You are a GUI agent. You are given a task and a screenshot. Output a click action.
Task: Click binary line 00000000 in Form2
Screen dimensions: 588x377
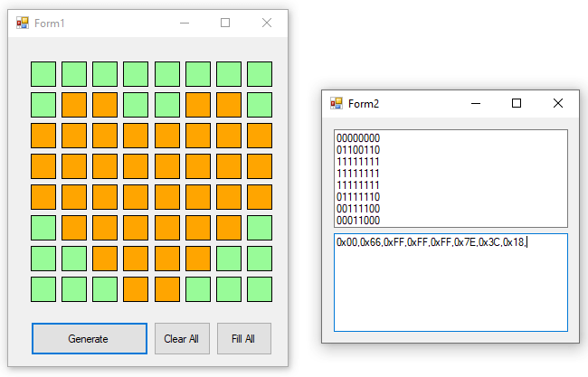pos(358,138)
